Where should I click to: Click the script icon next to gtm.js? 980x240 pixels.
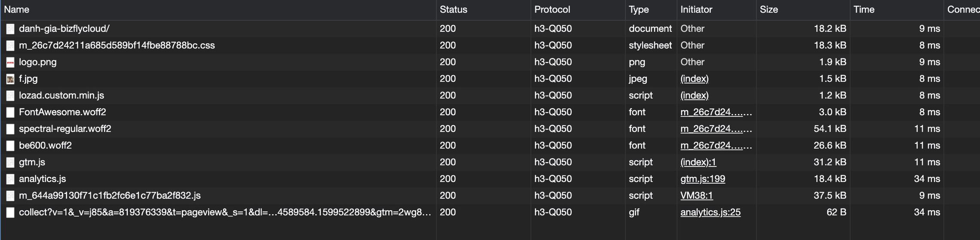click(10, 163)
